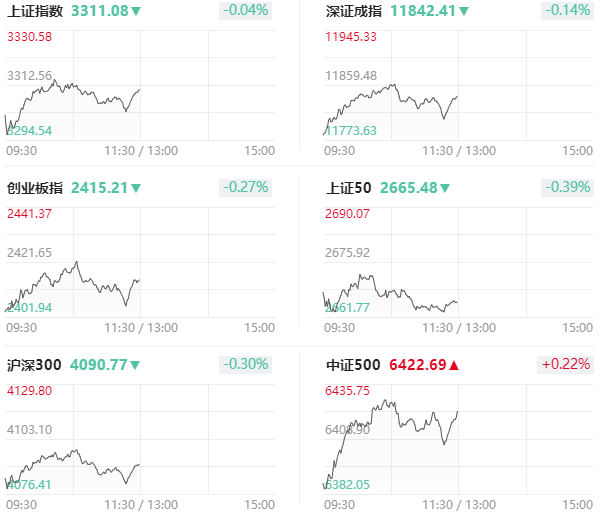Click the -0.04% change badge

click(x=245, y=10)
